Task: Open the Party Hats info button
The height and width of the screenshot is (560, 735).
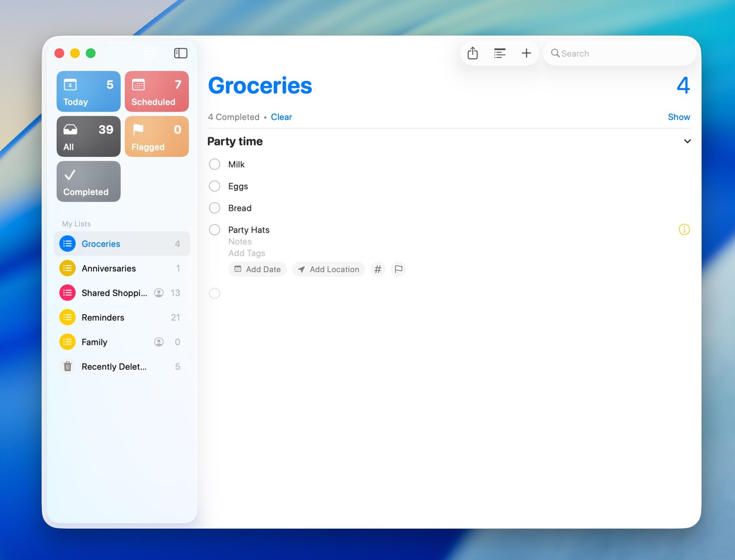Action: click(x=684, y=230)
